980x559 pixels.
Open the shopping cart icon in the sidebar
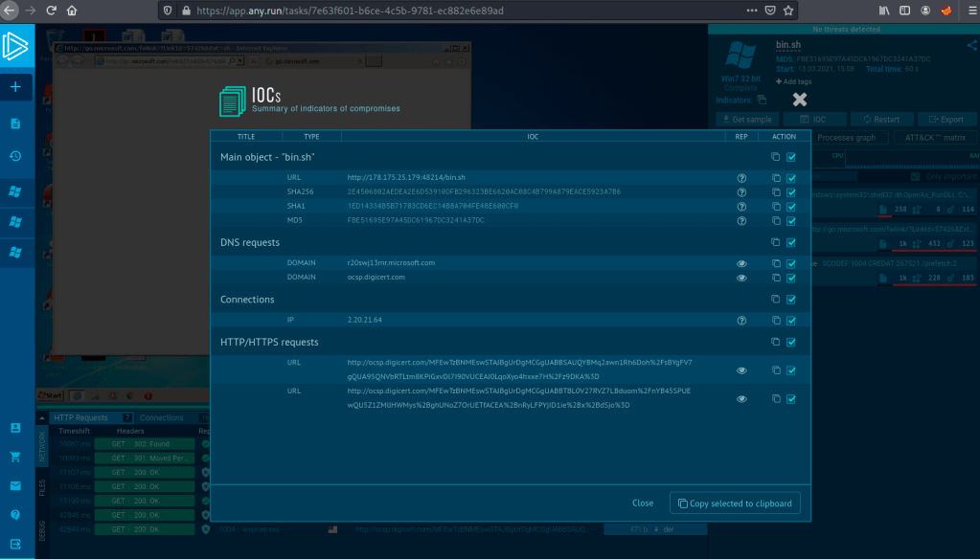[16, 457]
